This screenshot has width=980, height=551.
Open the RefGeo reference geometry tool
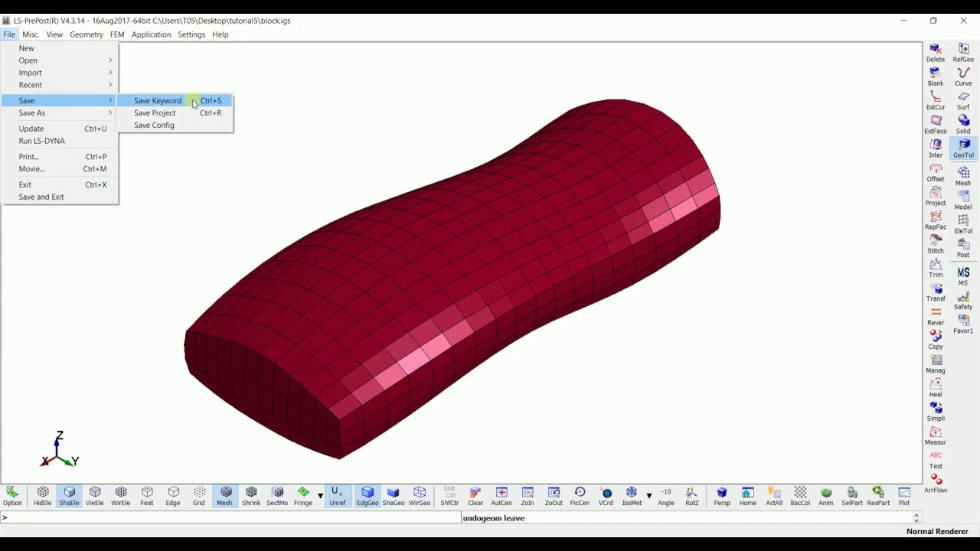point(963,52)
